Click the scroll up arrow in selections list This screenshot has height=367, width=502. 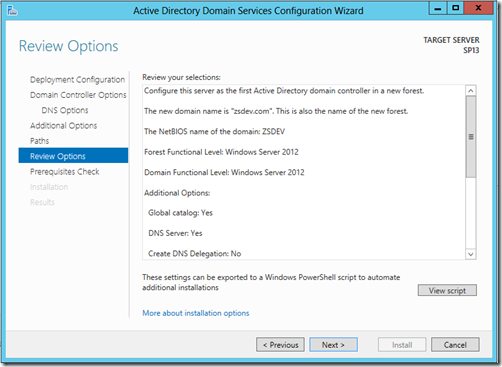(x=471, y=91)
